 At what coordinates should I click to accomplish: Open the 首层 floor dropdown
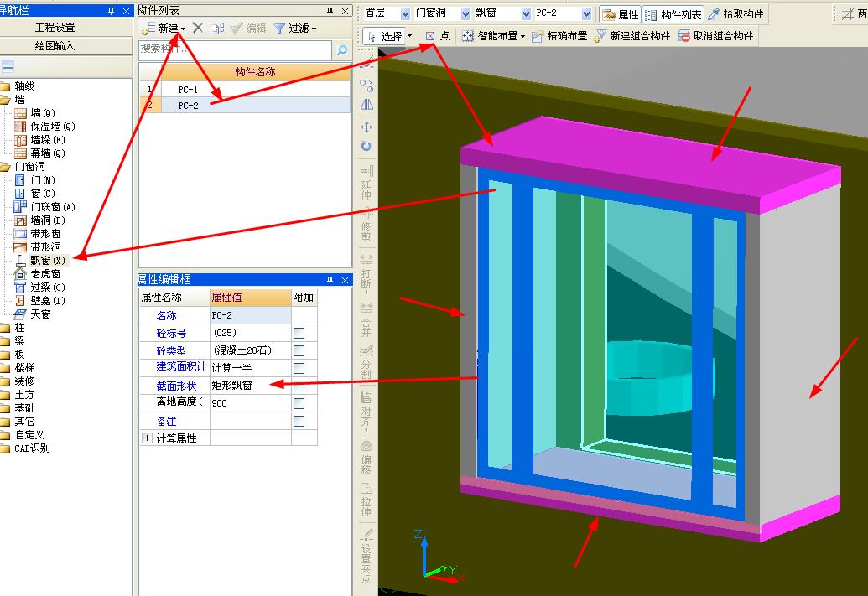click(405, 13)
